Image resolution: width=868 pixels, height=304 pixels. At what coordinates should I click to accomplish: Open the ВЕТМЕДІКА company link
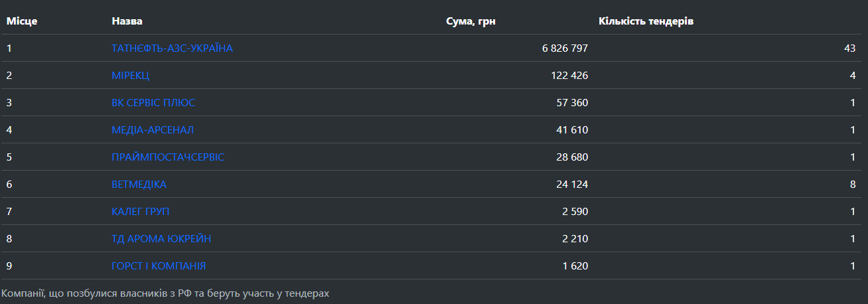139,185
